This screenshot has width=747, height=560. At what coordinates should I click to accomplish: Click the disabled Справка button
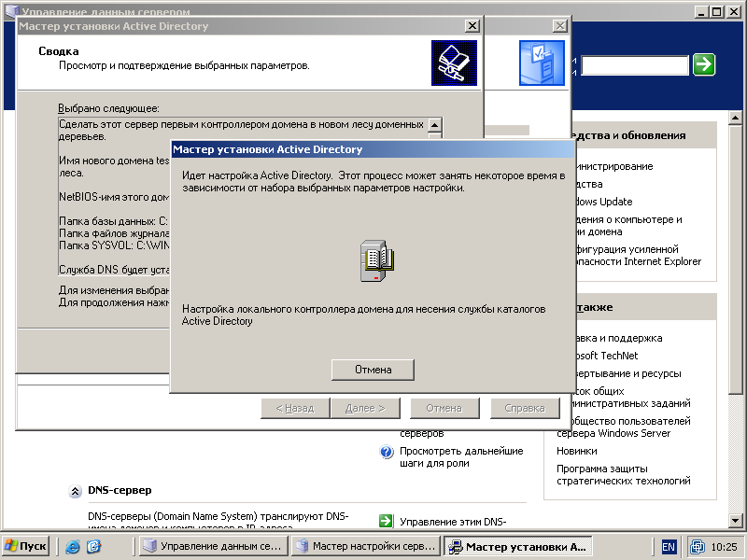[525, 408]
